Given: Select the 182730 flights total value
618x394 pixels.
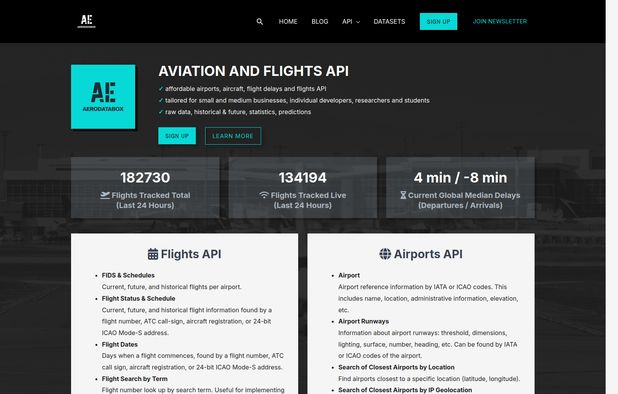Looking at the screenshot, I should 145,178.
